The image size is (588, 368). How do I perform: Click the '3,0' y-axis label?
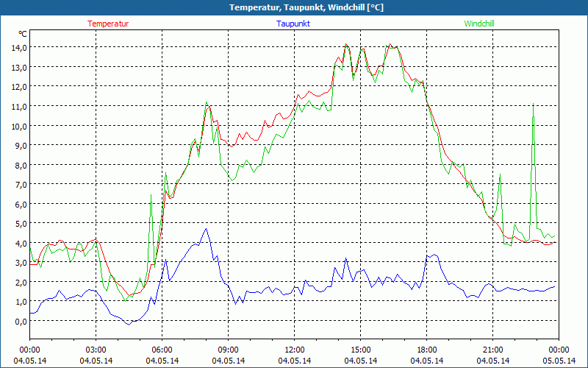(21, 263)
